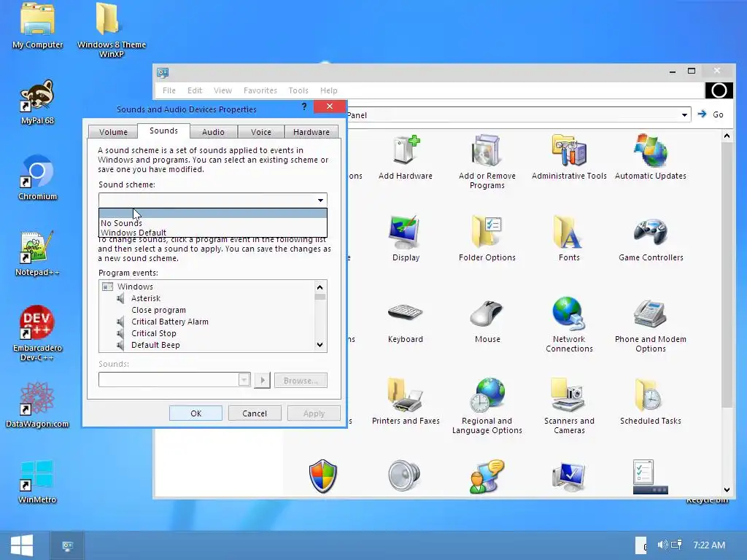
Task: Confirm with the OK button
Action: (x=196, y=413)
